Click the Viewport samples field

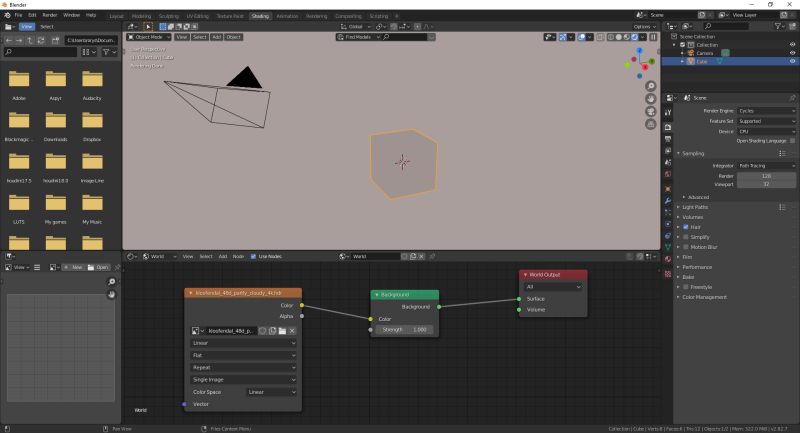(766, 185)
